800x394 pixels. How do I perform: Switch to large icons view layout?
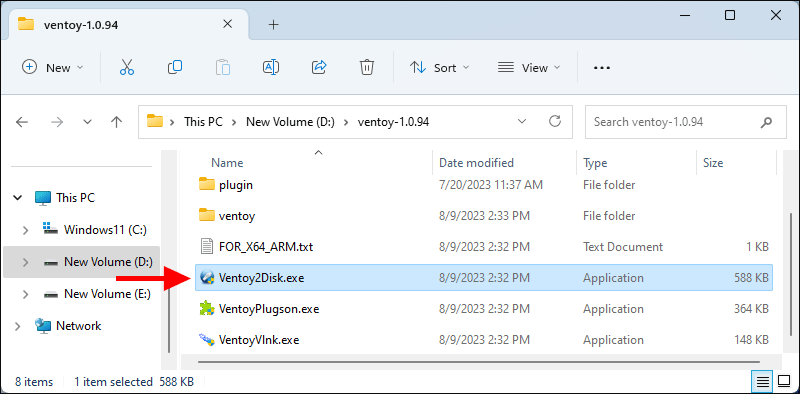pos(783,381)
